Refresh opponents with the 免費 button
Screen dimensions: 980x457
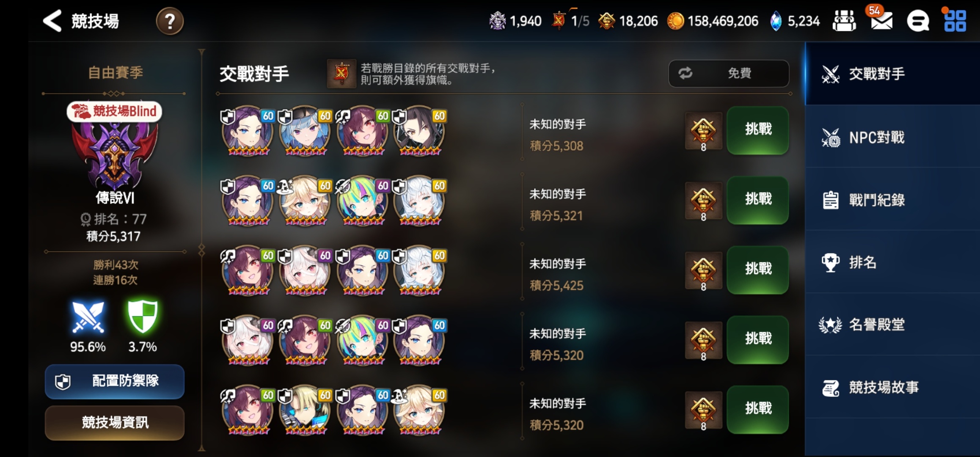coord(729,73)
